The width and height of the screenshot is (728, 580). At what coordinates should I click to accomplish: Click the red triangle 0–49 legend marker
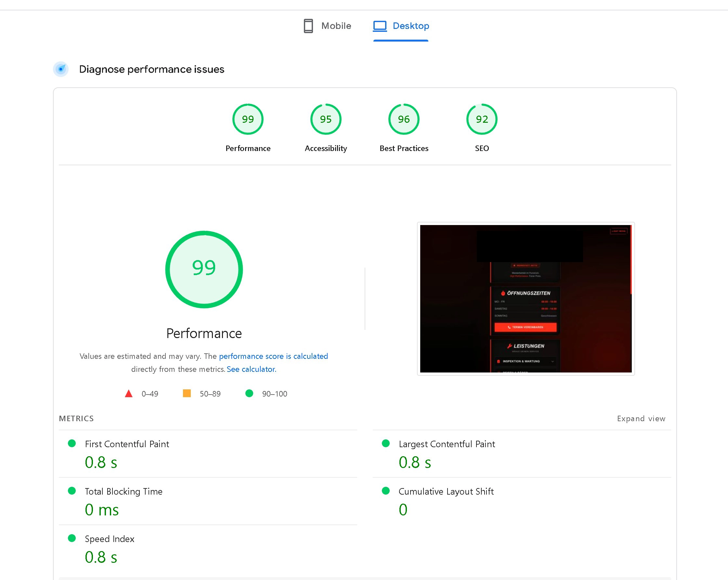click(129, 393)
